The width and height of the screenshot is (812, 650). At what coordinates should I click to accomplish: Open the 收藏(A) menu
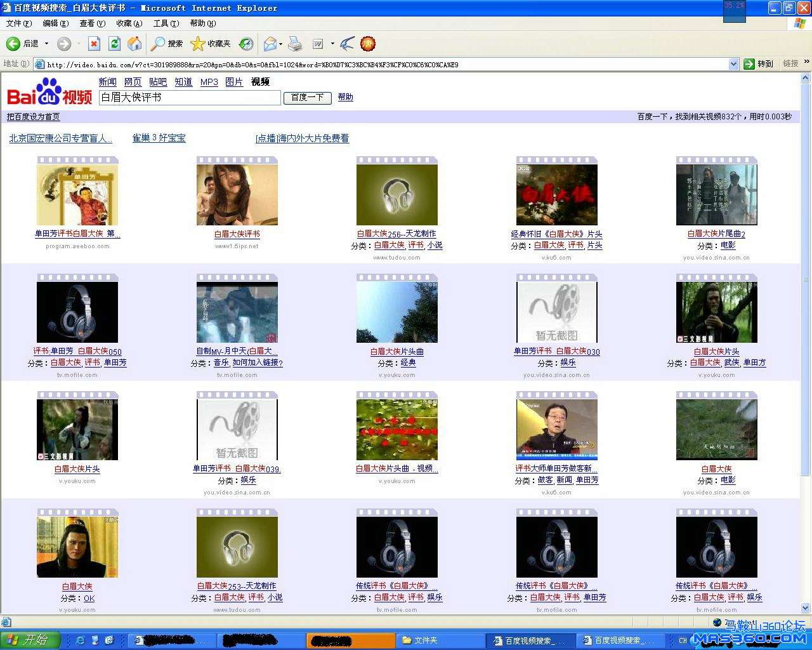[129, 23]
